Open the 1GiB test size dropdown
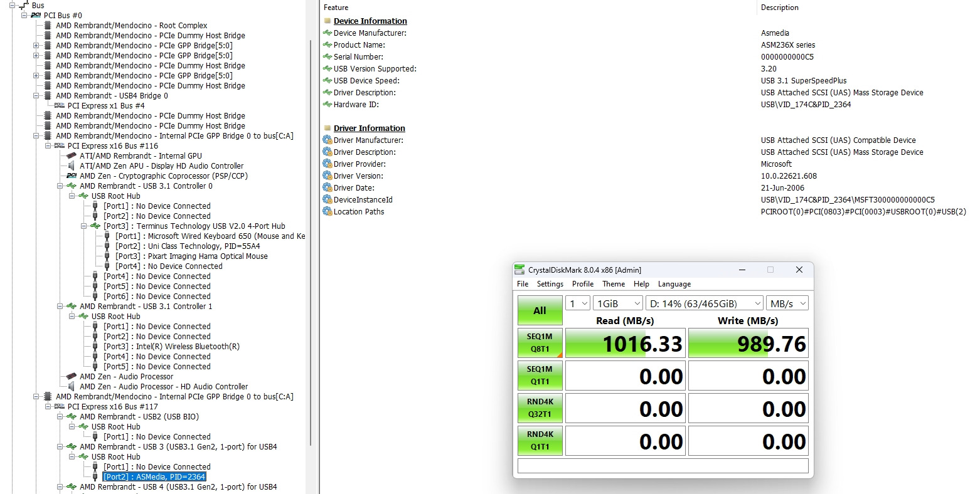Viewport: 980px width, 494px height. (618, 303)
